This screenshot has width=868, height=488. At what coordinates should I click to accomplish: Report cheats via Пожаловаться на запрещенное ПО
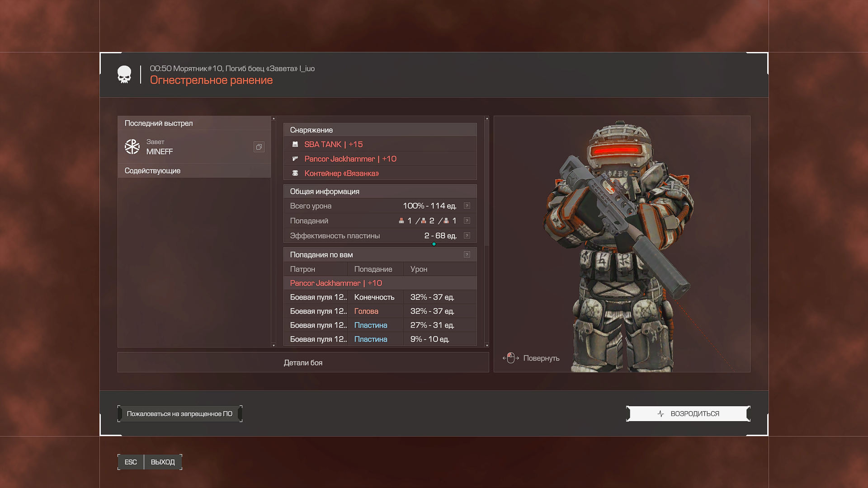[x=179, y=414]
